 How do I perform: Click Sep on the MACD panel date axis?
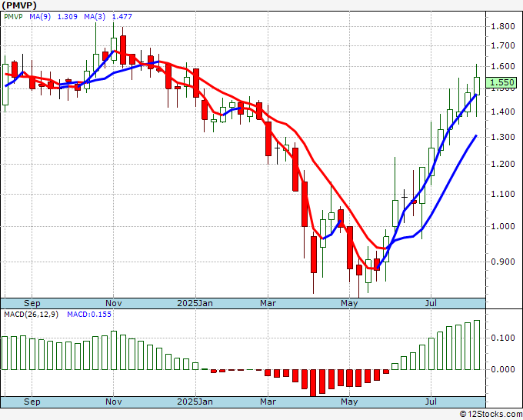pyautogui.click(x=32, y=402)
